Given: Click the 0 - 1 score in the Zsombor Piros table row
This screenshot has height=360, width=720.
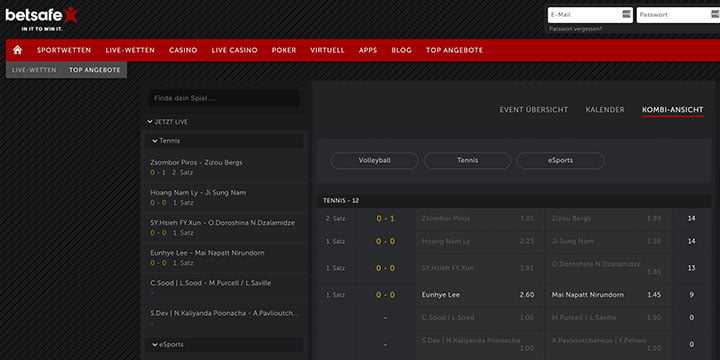Looking at the screenshot, I should (x=385, y=219).
